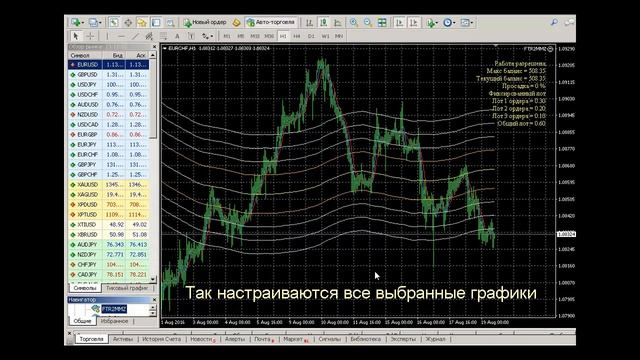Select FTR2MM2 item in Navigator
This screenshot has height=360, width=640.
[x=114, y=309]
